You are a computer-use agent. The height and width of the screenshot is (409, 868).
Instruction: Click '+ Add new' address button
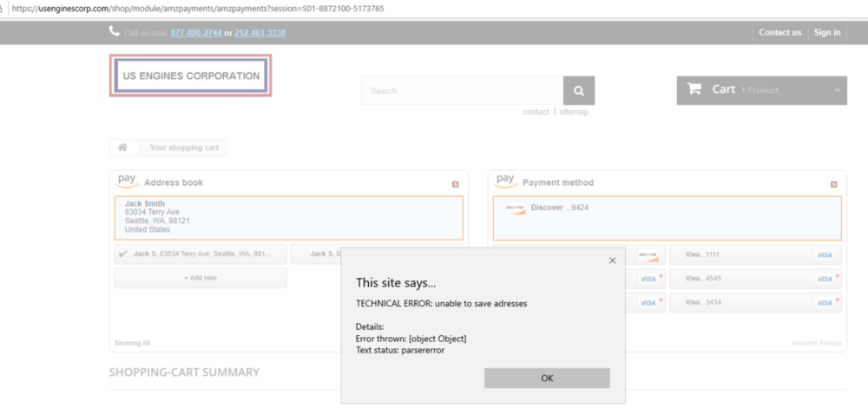tap(201, 278)
